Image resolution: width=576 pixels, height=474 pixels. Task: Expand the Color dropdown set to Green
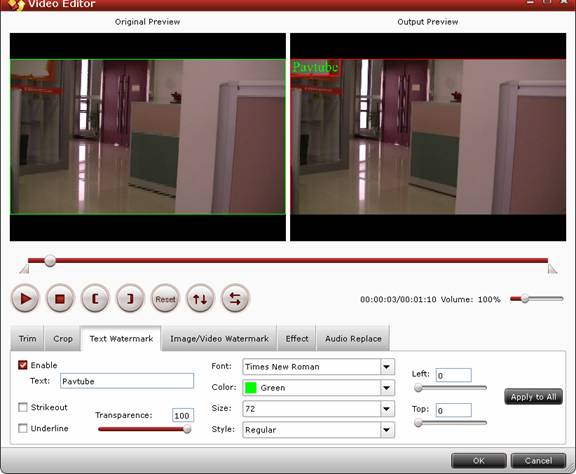click(318, 388)
